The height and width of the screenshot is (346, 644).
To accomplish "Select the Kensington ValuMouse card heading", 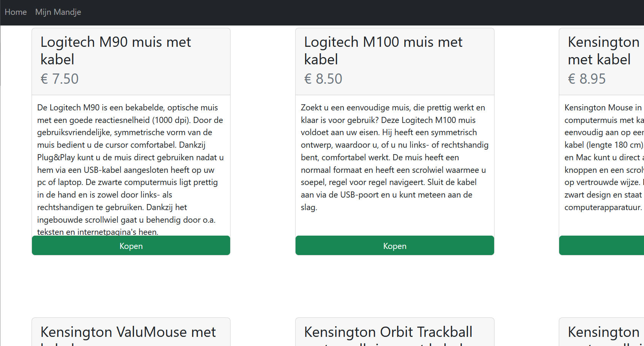I will pos(128,332).
